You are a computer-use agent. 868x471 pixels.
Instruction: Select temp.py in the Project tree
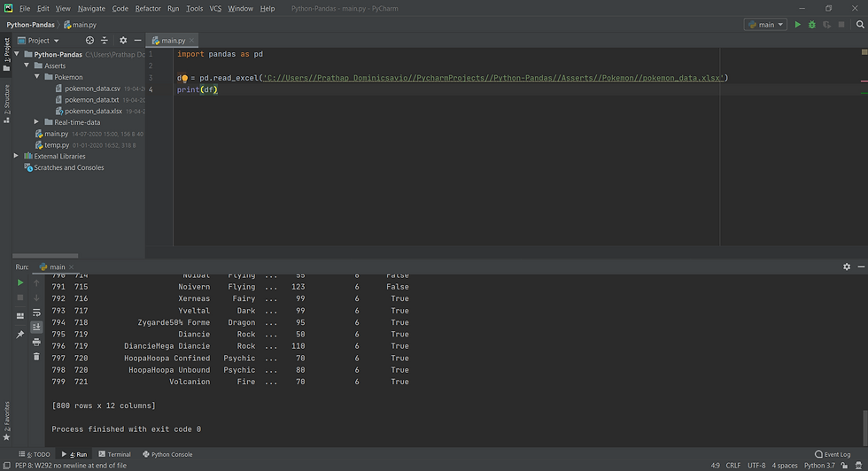tap(57, 145)
